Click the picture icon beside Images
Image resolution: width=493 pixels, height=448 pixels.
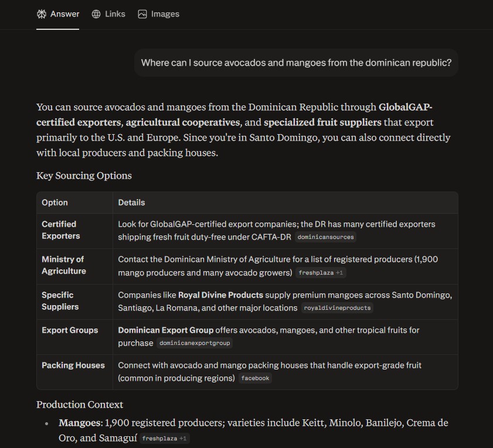[142, 14]
